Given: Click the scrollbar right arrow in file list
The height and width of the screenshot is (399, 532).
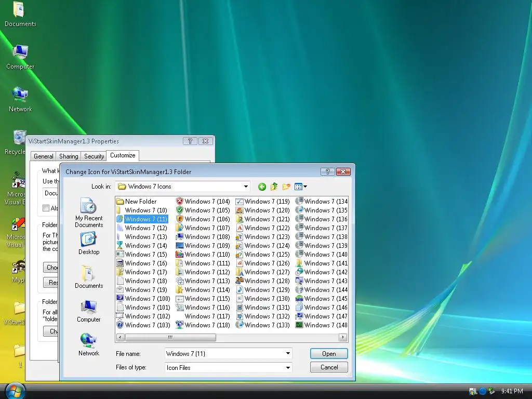Looking at the screenshot, I should click(x=343, y=337).
